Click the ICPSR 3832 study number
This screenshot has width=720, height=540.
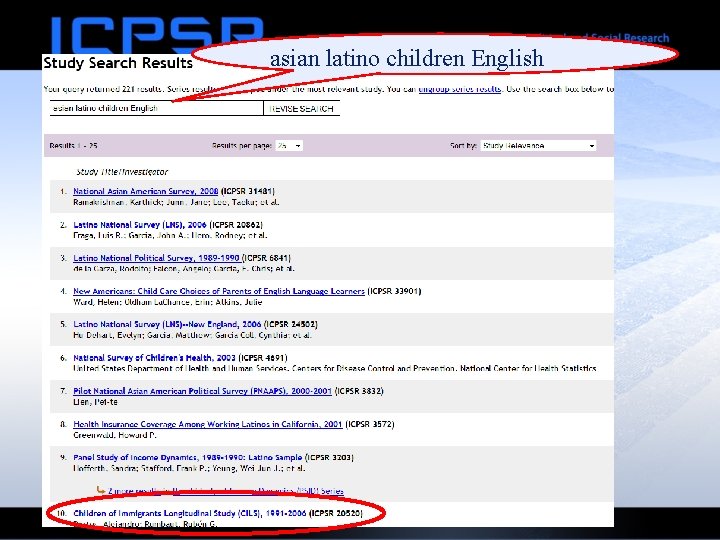tap(359, 391)
